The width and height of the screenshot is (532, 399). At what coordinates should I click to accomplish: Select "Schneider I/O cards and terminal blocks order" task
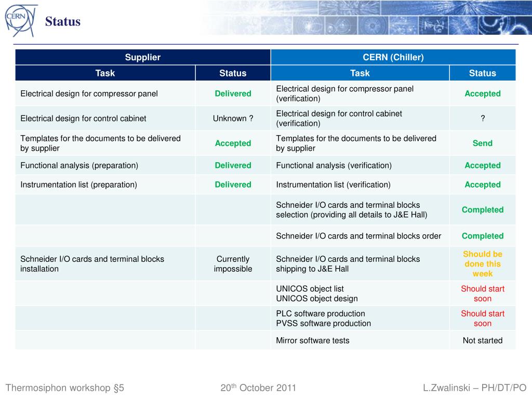click(358, 236)
